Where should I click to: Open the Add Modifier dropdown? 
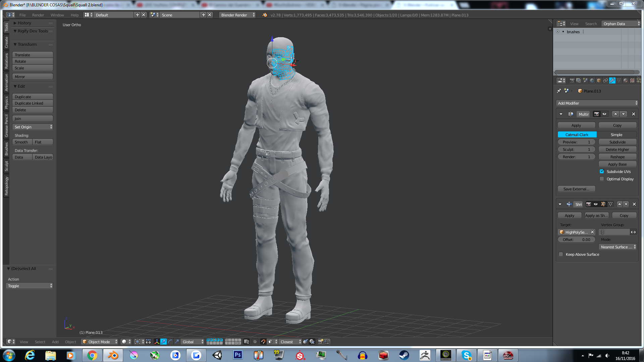point(597,103)
